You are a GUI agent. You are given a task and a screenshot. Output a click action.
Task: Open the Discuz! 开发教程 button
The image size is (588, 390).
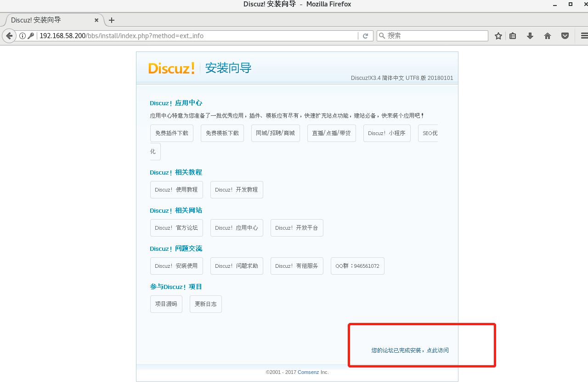coord(237,190)
